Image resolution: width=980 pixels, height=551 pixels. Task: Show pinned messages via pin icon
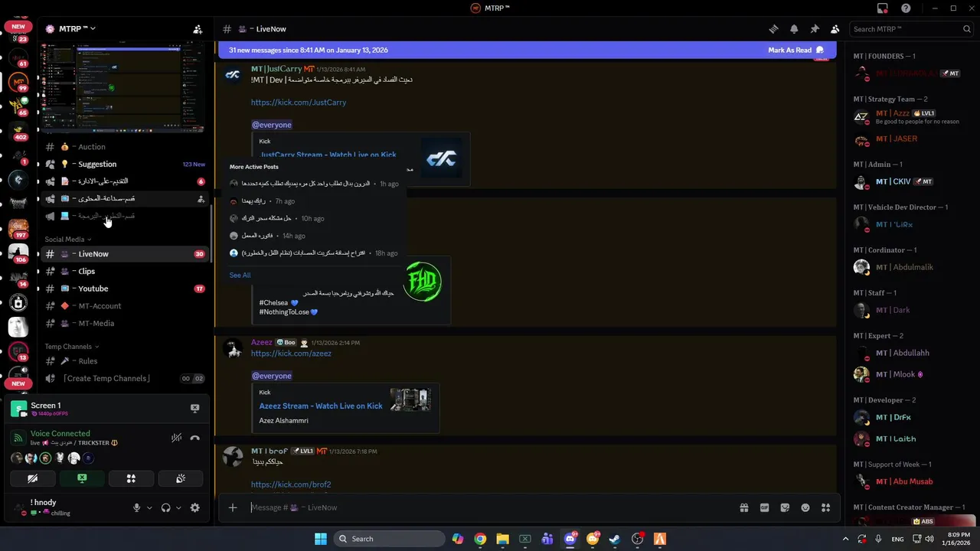(x=815, y=29)
